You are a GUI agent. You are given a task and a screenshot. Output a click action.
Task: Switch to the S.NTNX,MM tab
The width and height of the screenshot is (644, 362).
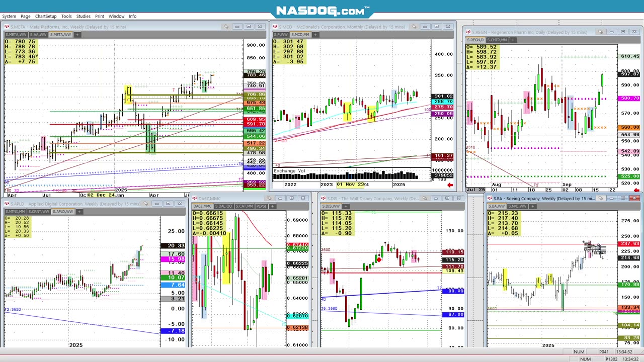(x=15, y=212)
